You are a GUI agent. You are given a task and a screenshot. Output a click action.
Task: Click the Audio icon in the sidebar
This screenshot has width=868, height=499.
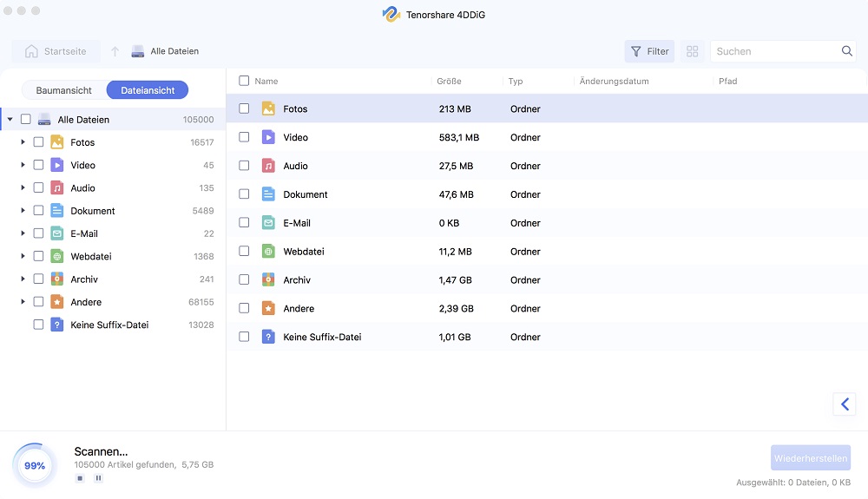(x=57, y=188)
